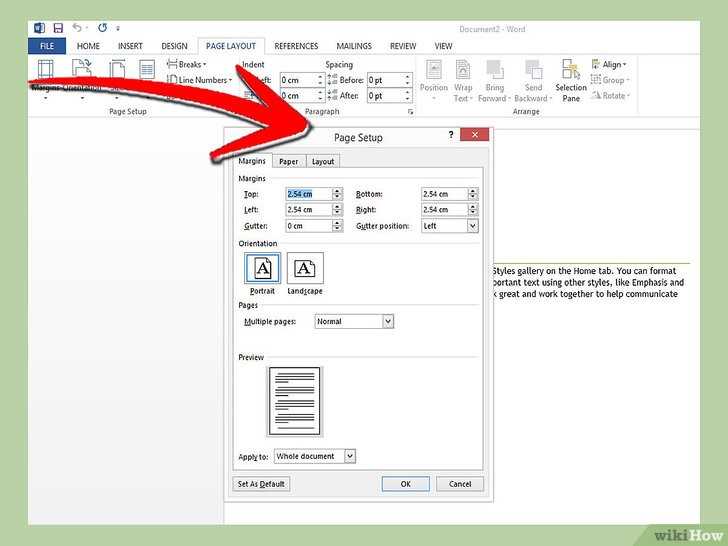The image size is (728, 546).
Task: Switch to the Paper tab
Action: (x=288, y=162)
